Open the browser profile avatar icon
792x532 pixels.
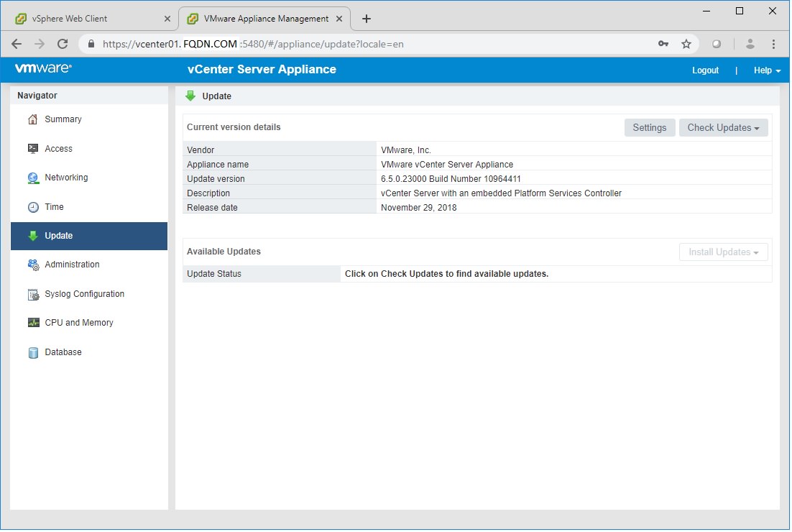pyautogui.click(x=750, y=44)
